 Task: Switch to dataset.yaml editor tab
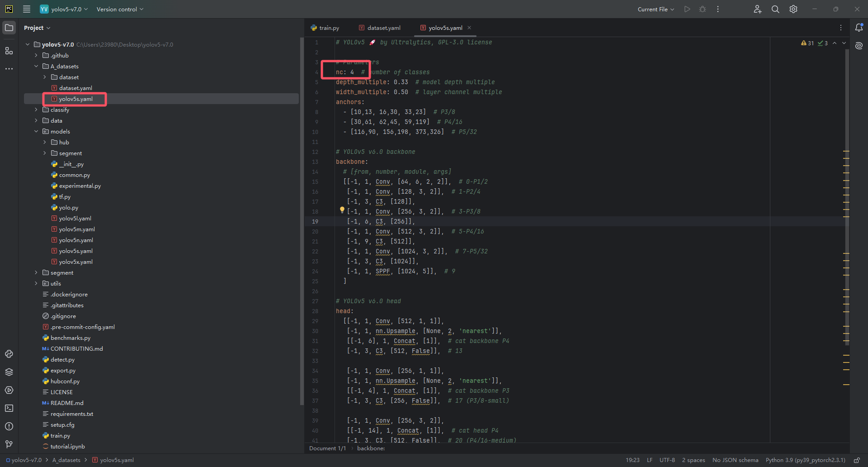click(379, 28)
